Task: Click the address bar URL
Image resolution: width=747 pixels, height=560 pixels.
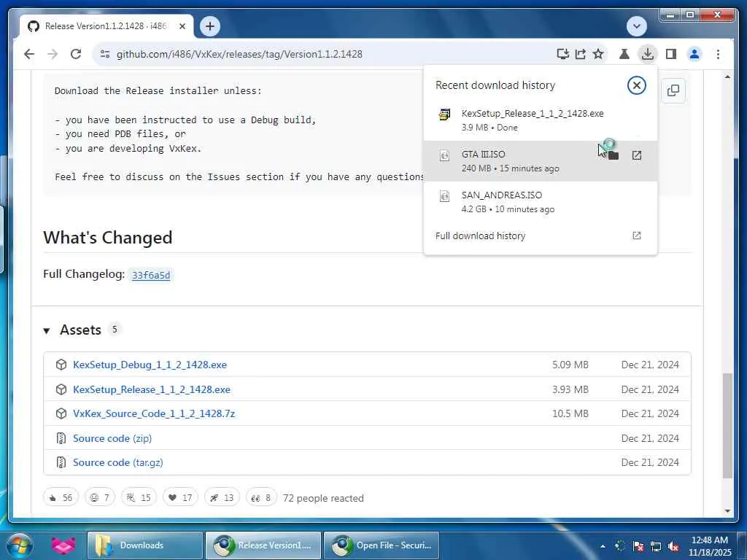Action: [239, 54]
